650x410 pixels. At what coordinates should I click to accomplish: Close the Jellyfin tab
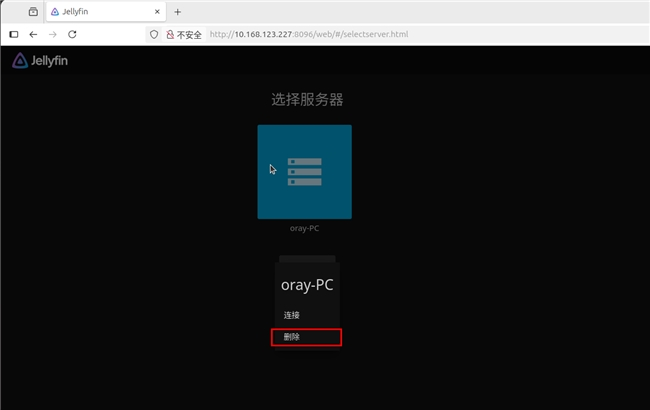click(157, 12)
